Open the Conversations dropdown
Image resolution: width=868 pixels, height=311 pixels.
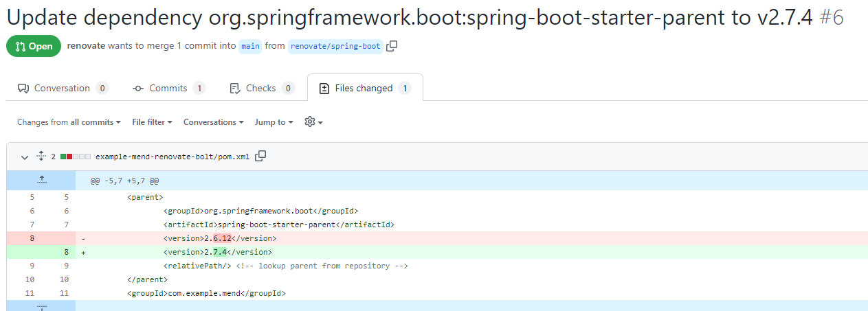[214, 122]
